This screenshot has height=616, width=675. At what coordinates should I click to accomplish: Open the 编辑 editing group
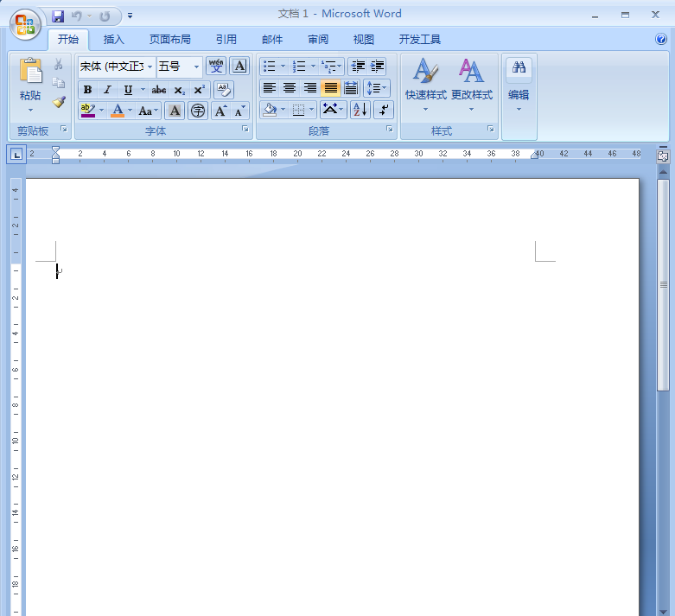[x=519, y=95]
